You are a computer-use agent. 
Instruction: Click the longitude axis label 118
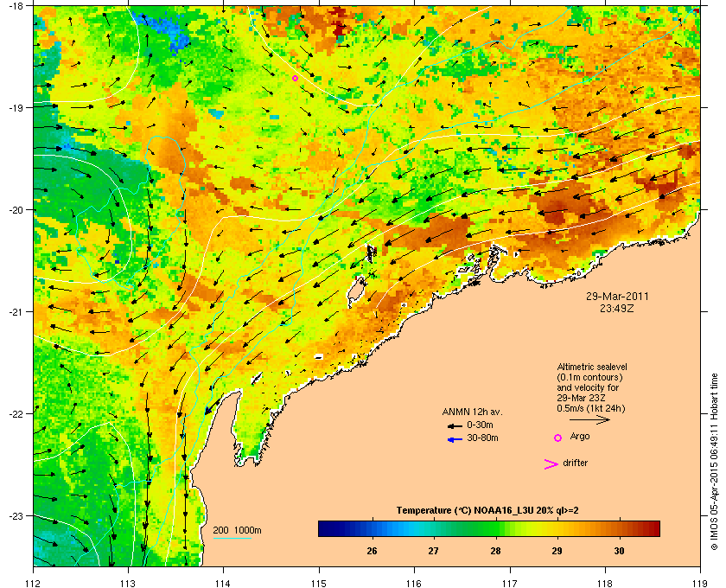[605, 583]
